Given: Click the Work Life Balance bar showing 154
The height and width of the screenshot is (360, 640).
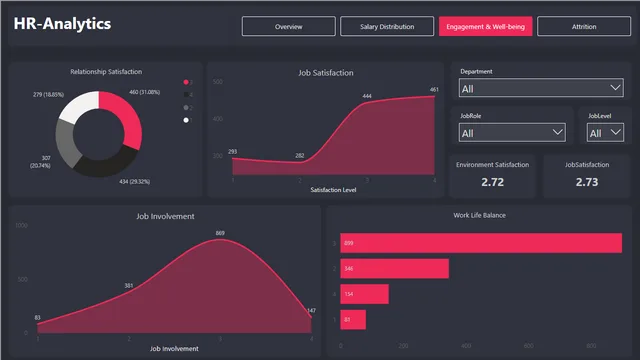Looking at the screenshot, I should point(364,294).
